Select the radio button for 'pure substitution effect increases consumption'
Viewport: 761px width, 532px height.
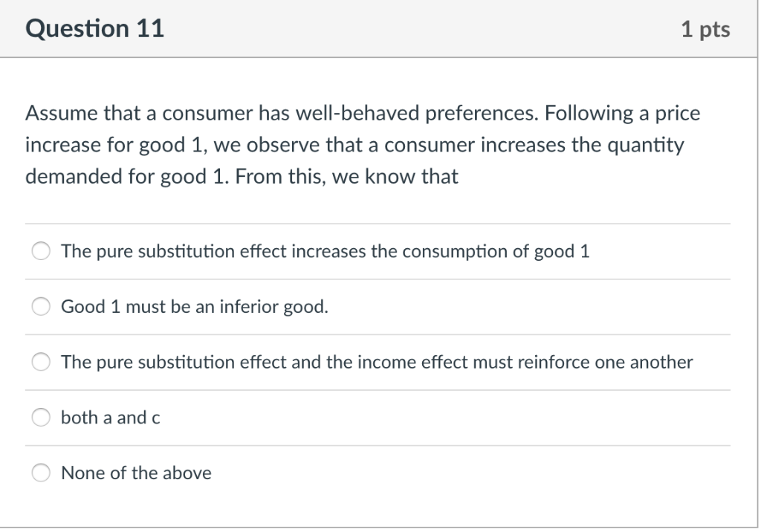point(41,250)
